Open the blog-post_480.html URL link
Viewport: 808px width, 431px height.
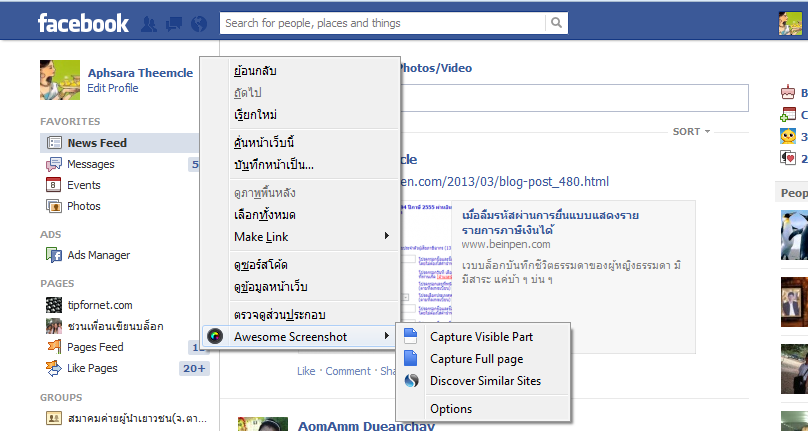[504, 181]
